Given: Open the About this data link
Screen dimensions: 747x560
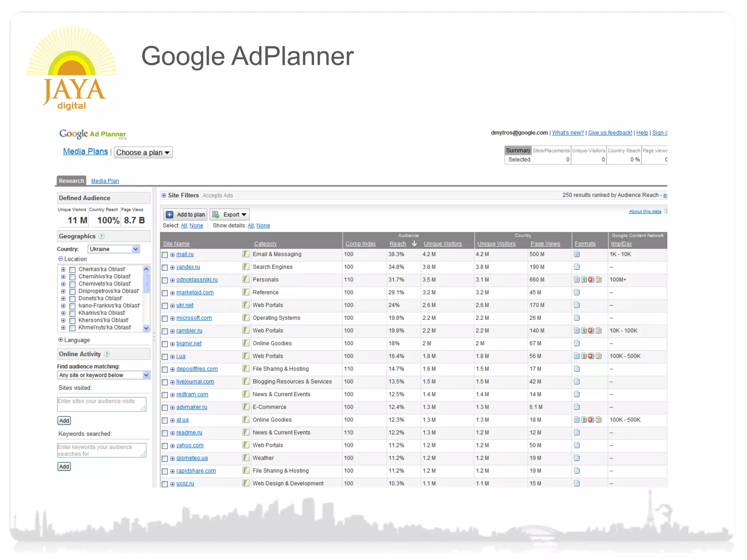Looking at the screenshot, I should point(645,211).
